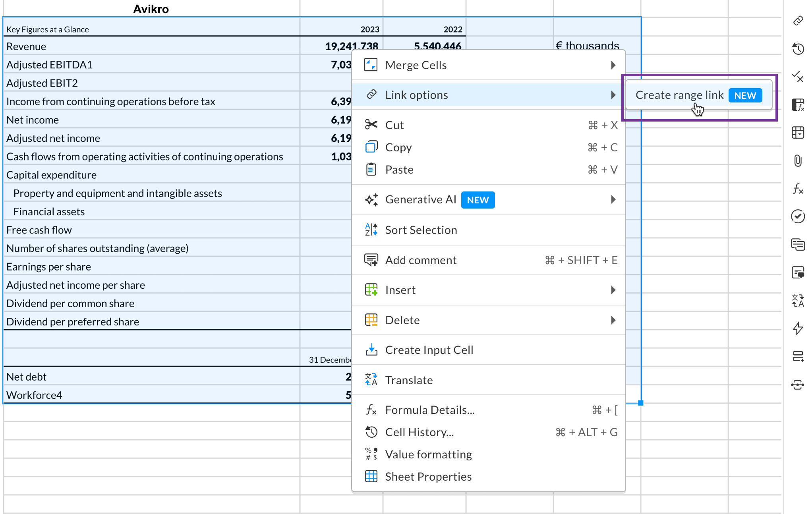Open the Insert submenu arrow
Viewport: 812px width, 514px height.
[613, 290]
